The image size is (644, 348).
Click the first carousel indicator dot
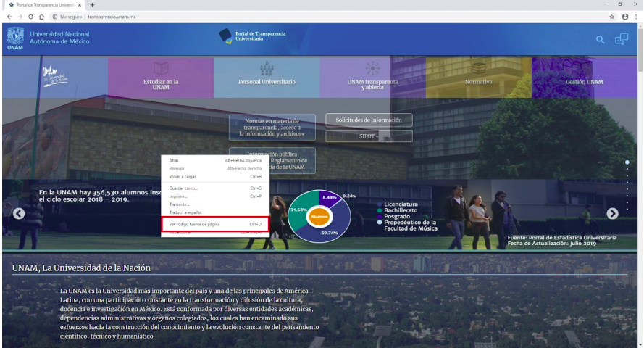[627, 162]
